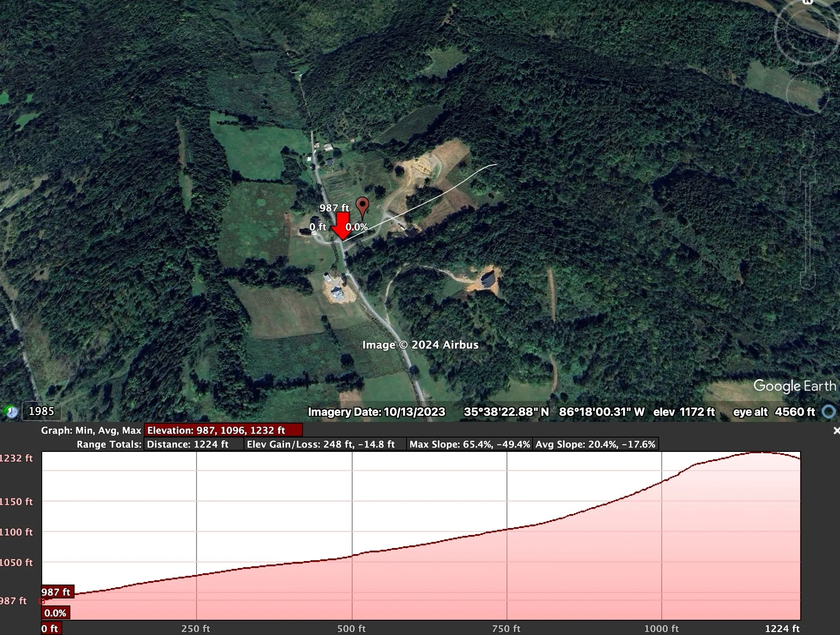The width and height of the screenshot is (840, 635).
Task: Click the Image © 2024 Airbus attribution
Action: tap(420, 345)
